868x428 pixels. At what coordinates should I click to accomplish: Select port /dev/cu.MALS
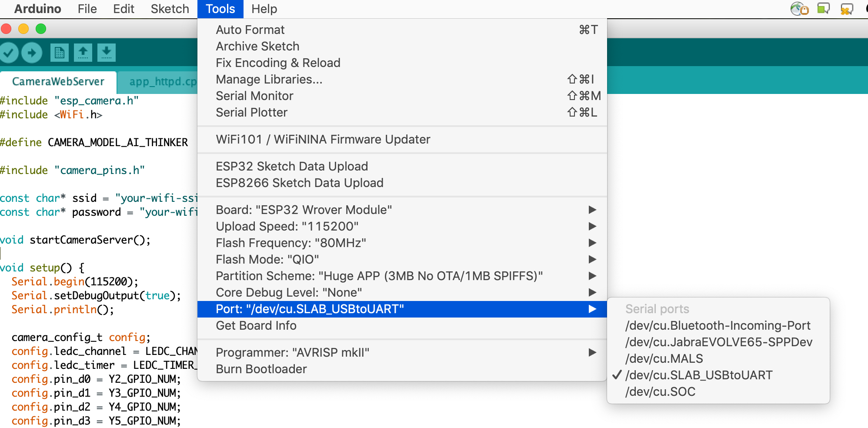coord(718,358)
